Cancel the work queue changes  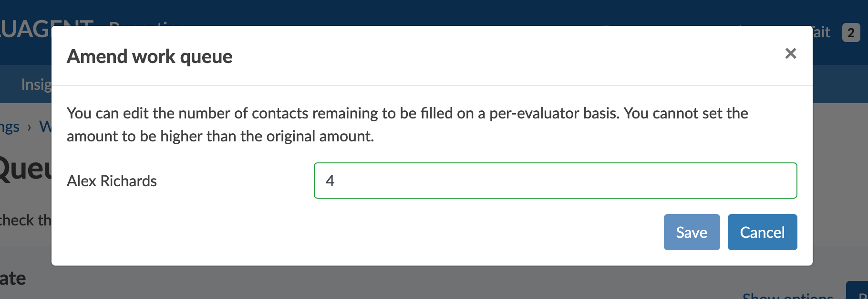click(762, 232)
